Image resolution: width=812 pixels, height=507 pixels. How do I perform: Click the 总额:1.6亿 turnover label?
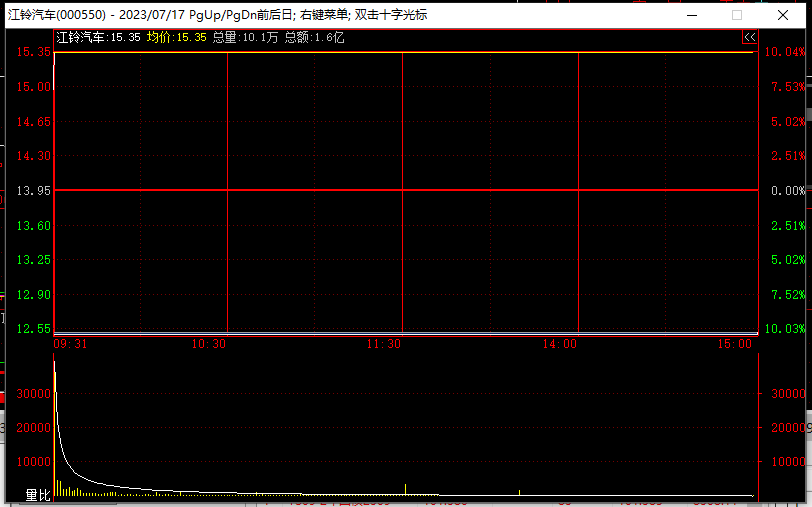tap(314, 37)
